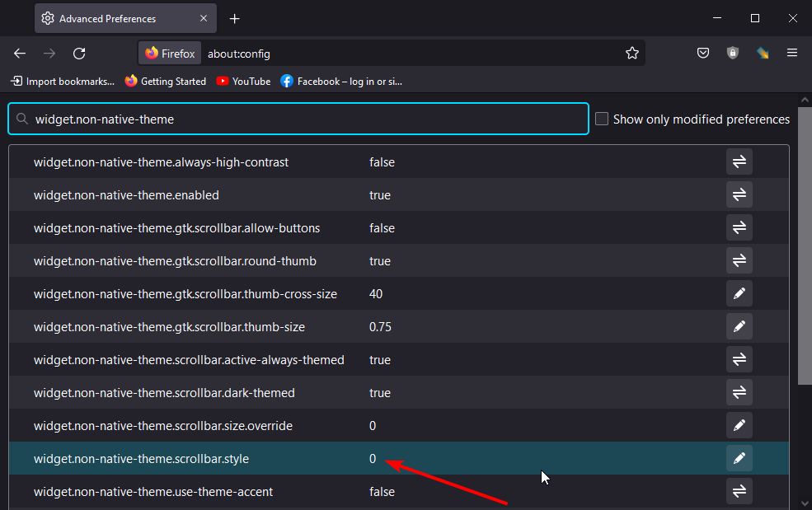Toggle use-theme-accent preference
The image size is (812, 510).
point(739,491)
